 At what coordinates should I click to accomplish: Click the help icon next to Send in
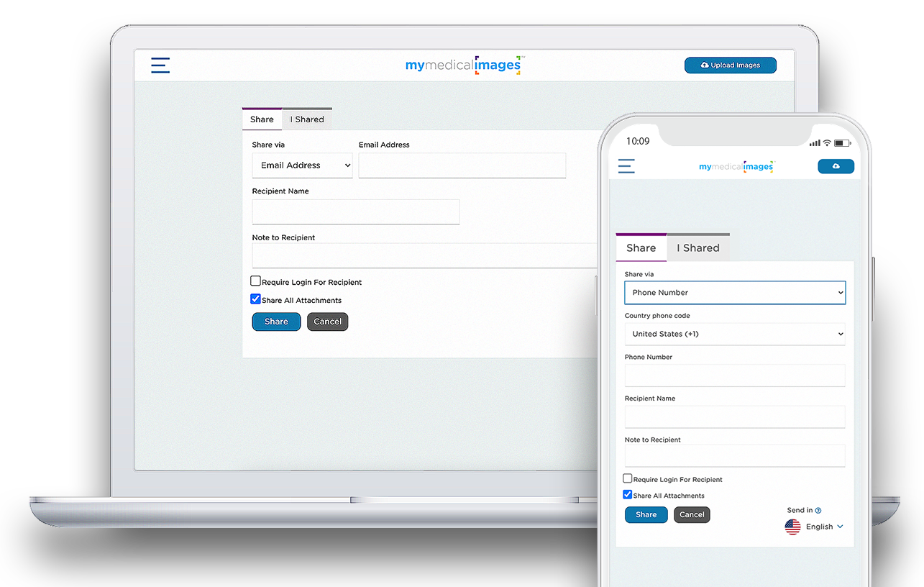tap(818, 511)
